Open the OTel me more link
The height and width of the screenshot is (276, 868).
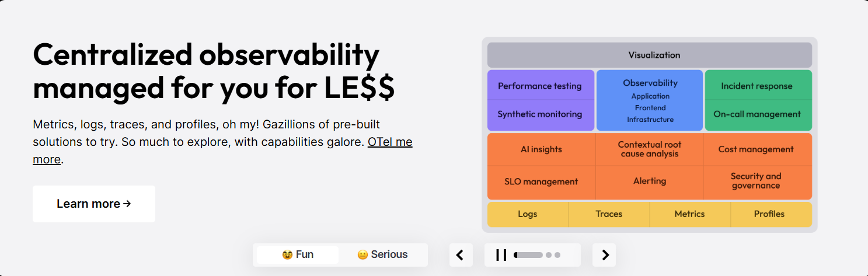pos(222,151)
